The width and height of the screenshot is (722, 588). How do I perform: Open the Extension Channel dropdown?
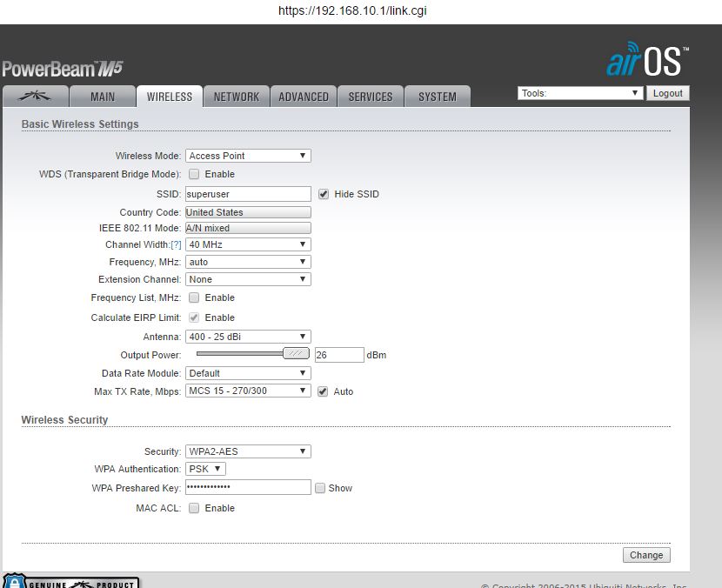pos(248,279)
